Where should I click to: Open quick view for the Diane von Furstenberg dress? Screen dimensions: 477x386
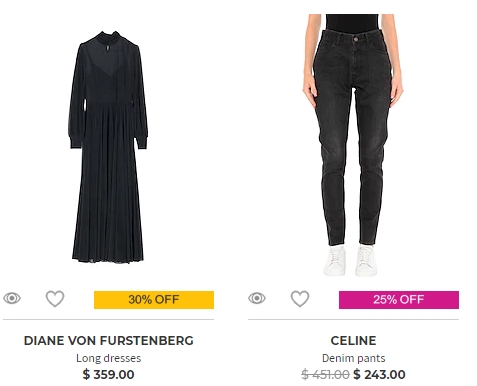point(12,298)
